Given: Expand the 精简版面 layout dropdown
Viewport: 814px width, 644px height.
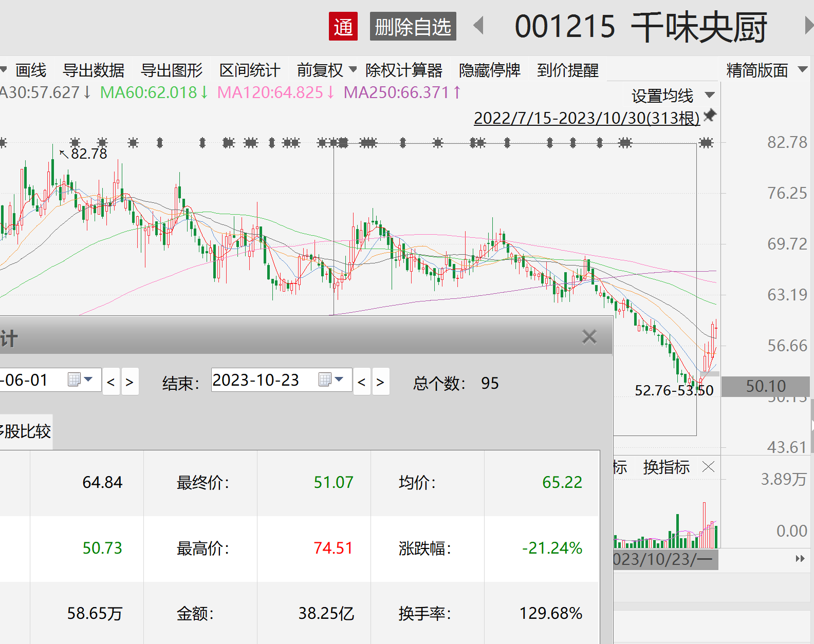Looking at the screenshot, I should coord(803,69).
